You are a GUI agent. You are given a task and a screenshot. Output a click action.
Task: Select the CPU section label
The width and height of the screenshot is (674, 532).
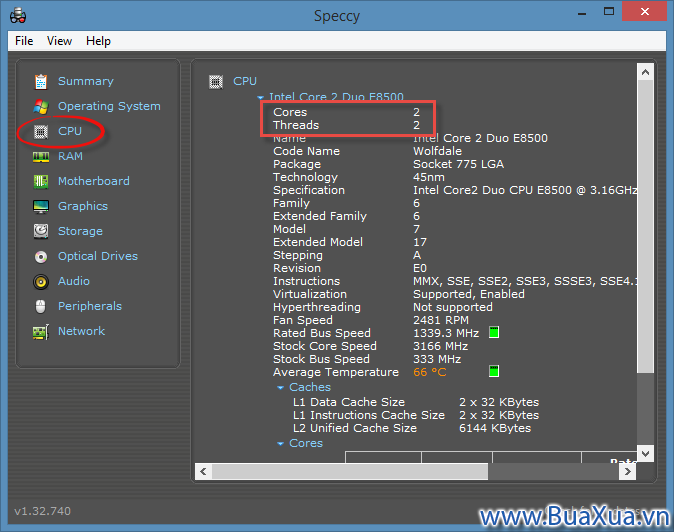coord(70,131)
